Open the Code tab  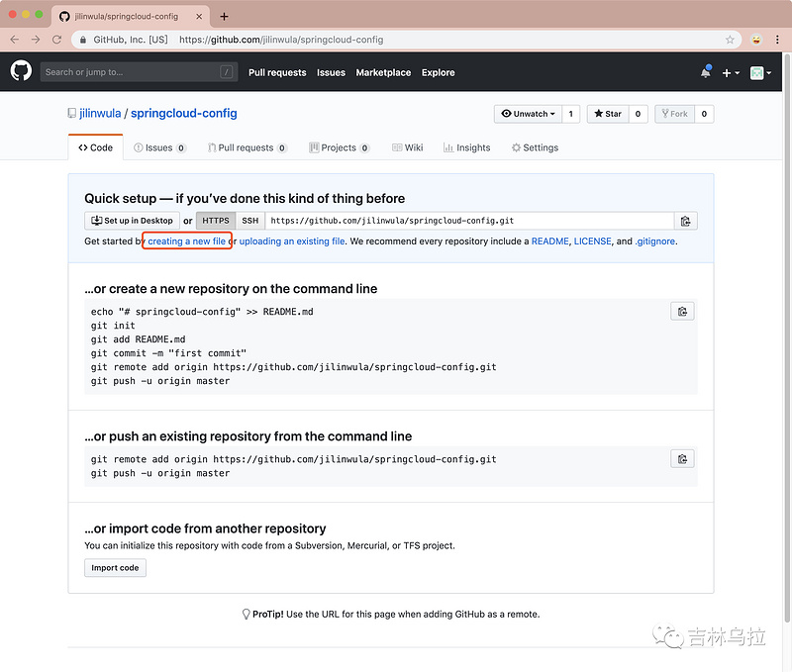coord(95,147)
